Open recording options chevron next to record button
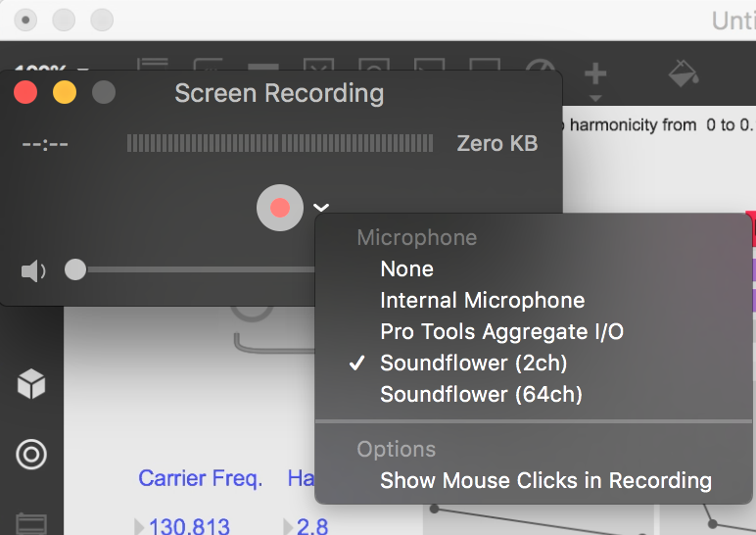 pos(321,208)
